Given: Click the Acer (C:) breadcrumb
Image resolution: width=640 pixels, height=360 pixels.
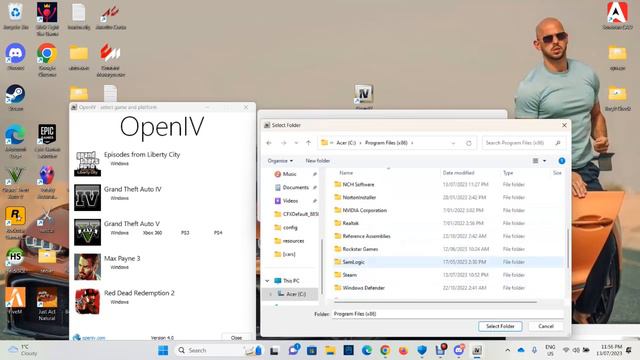Looking at the screenshot, I should coord(346,143).
